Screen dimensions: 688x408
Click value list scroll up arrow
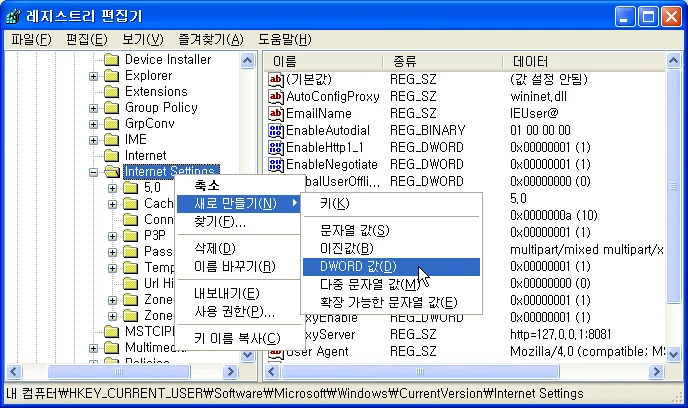[x=674, y=61]
